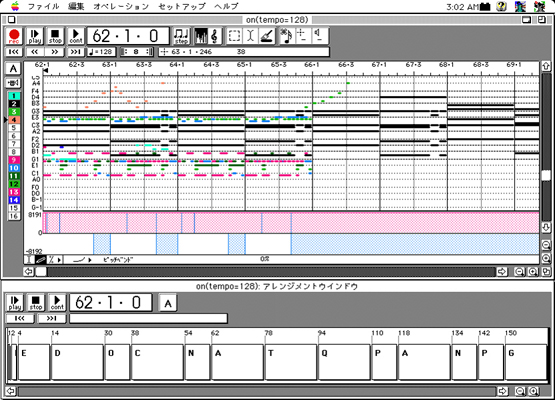Select track 3 in channel list
The image size is (555, 400).
14,112
